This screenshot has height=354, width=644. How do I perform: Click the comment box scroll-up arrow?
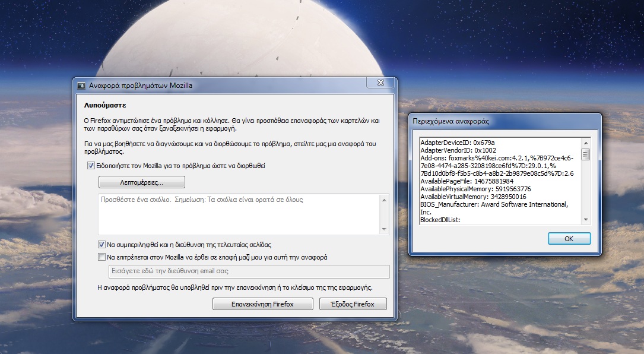(384, 200)
